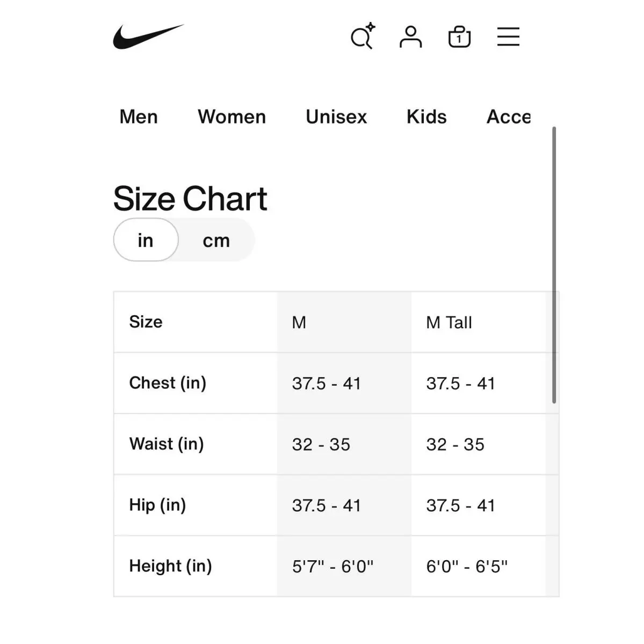
Task: Select the Unisex tab
Action: point(336,117)
